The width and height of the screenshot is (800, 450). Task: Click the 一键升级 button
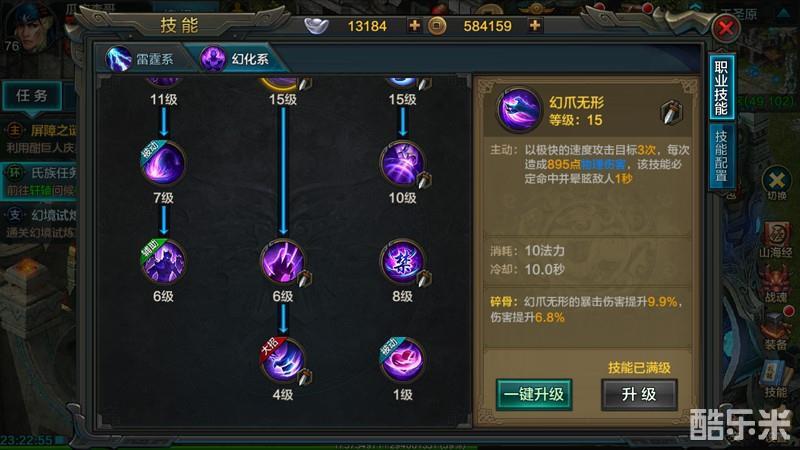(534, 394)
